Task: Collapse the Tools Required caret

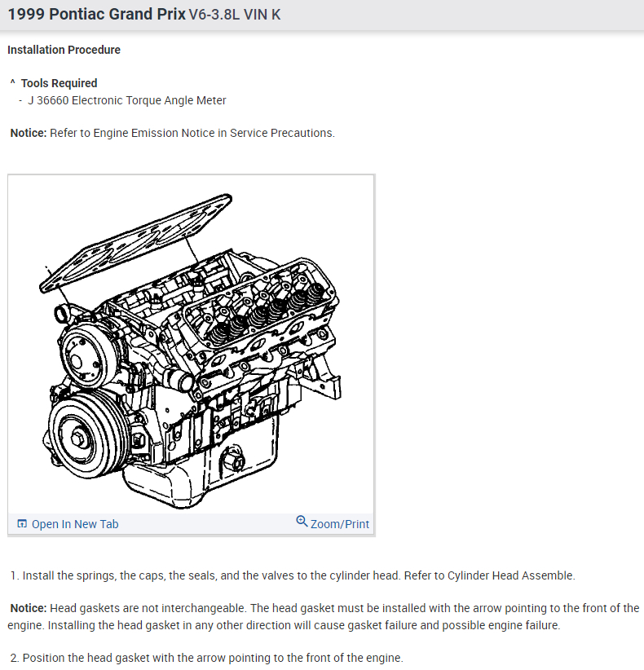Action: coord(12,82)
